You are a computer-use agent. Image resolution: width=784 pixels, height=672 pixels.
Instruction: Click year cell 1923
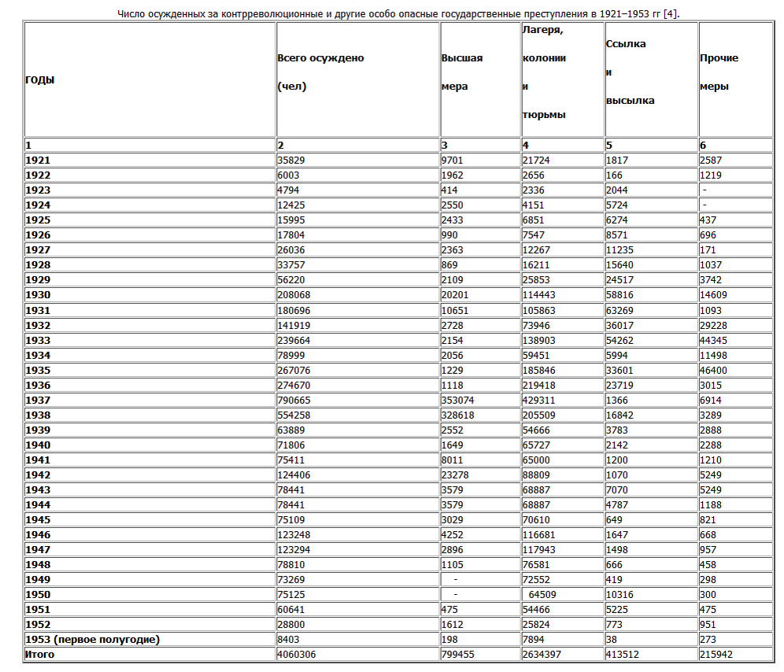150,190
